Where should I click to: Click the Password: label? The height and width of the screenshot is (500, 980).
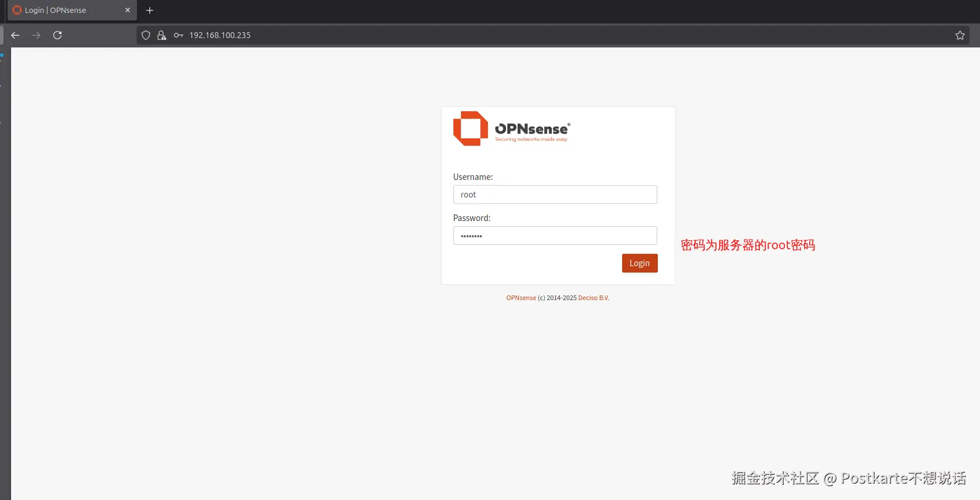coord(472,218)
